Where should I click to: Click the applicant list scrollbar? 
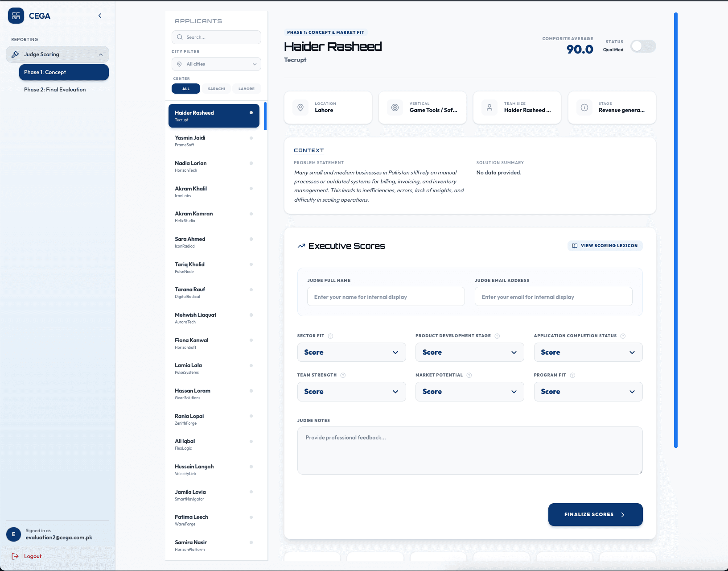[265, 116]
